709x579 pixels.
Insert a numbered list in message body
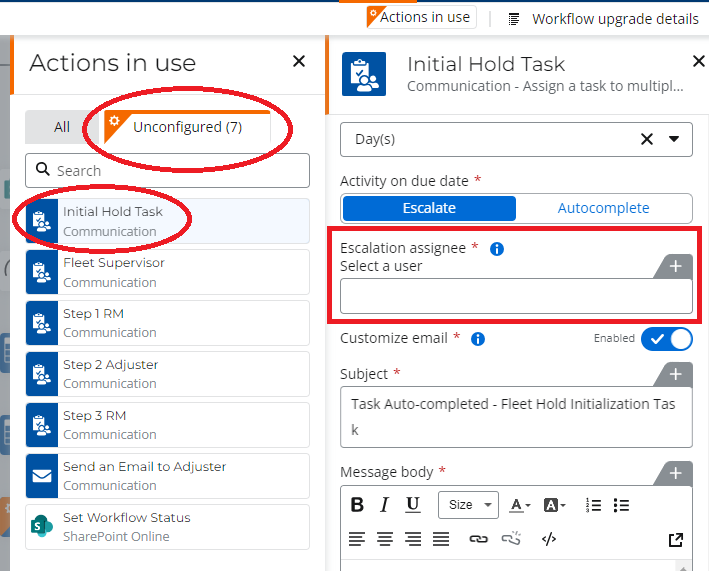click(x=593, y=505)
